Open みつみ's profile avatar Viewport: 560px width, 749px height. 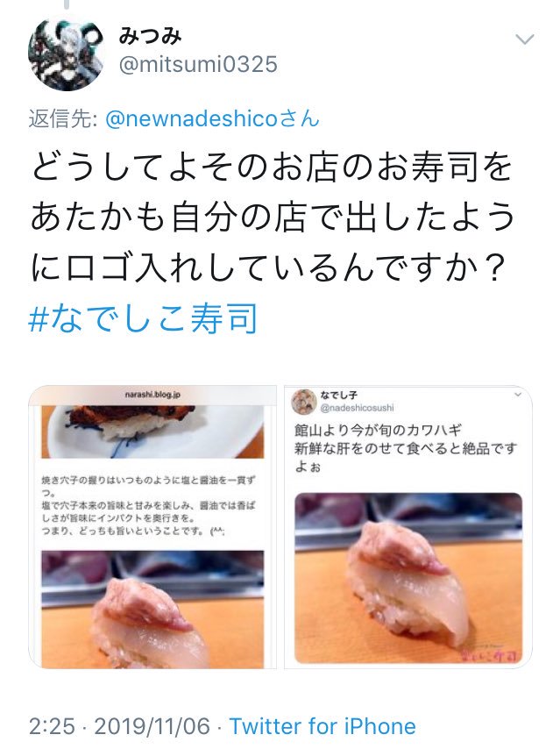[66, 53]
